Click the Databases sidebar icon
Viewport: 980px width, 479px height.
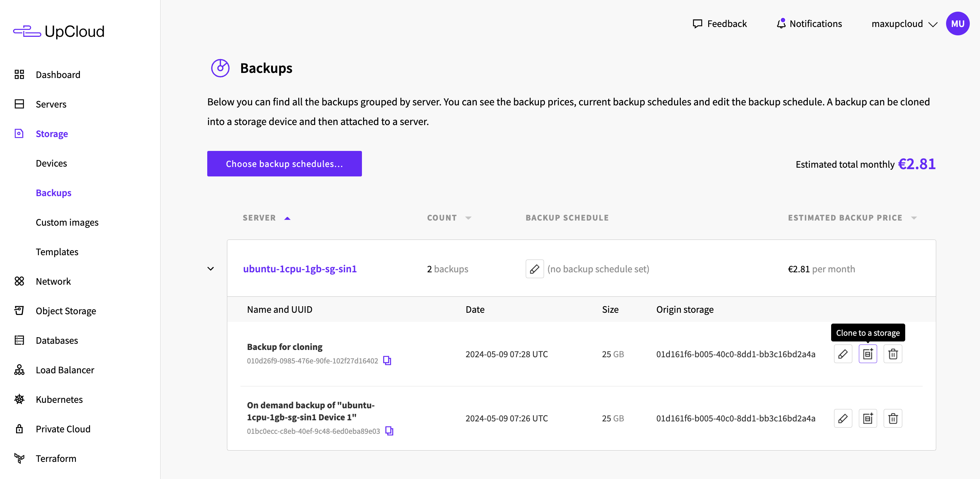pyautogui.click(x=19, y=340)
